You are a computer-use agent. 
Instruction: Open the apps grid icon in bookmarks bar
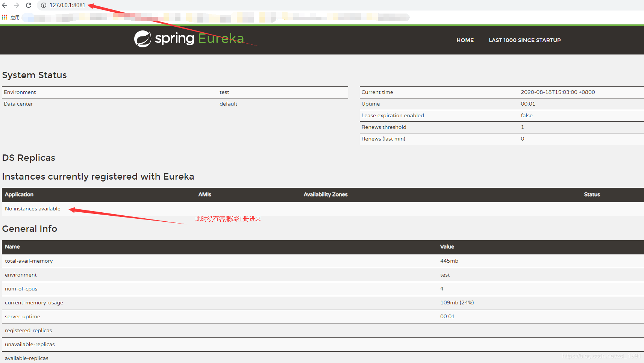(x=5, y=17)
